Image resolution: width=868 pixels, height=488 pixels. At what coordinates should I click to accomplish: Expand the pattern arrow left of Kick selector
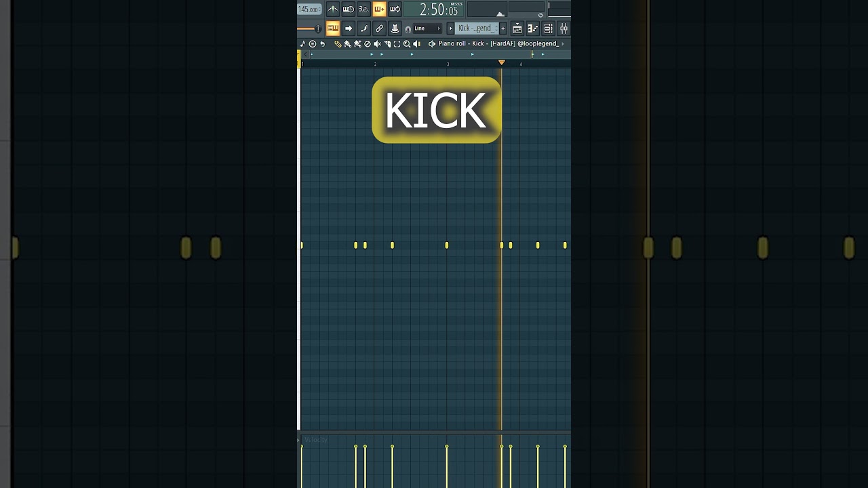click(x=450, y=28)
